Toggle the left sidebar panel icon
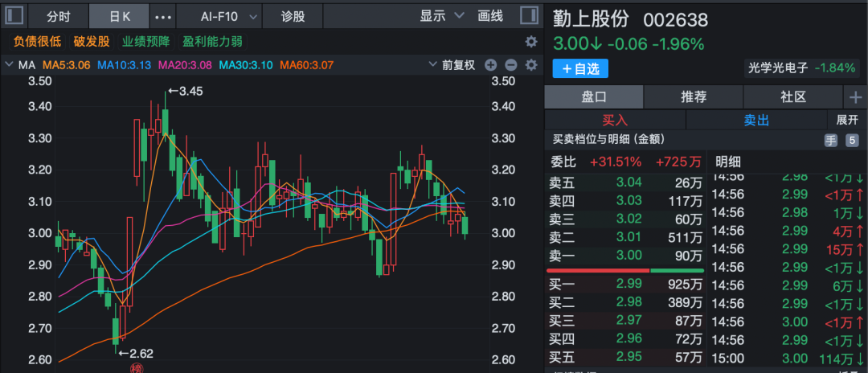The image size is (868, 373). pyautogui.click(x=16, y=15)
